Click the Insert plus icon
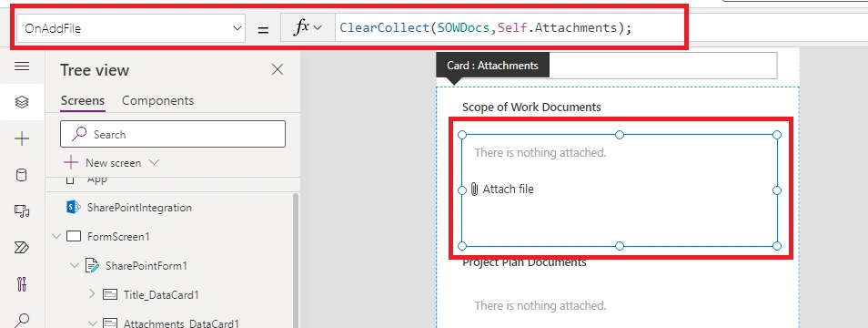Viewport: 868px width, 328px height. click(x=22, y=138)
